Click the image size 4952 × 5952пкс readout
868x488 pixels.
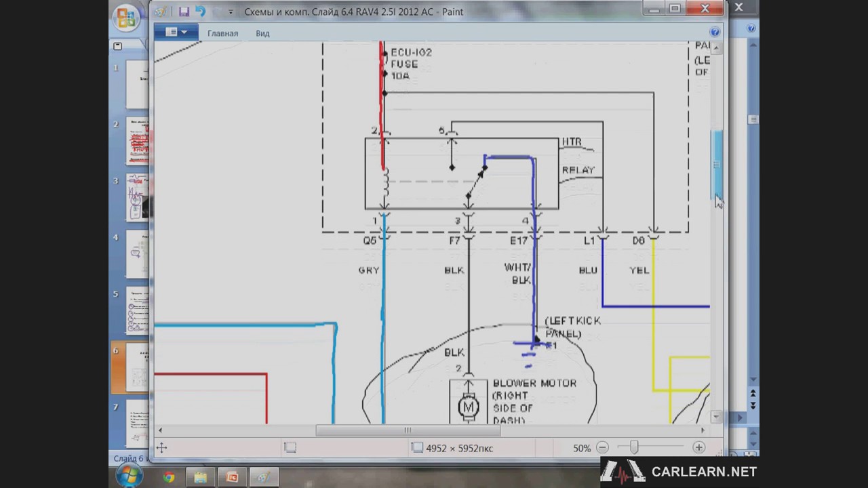coord(459,448)
